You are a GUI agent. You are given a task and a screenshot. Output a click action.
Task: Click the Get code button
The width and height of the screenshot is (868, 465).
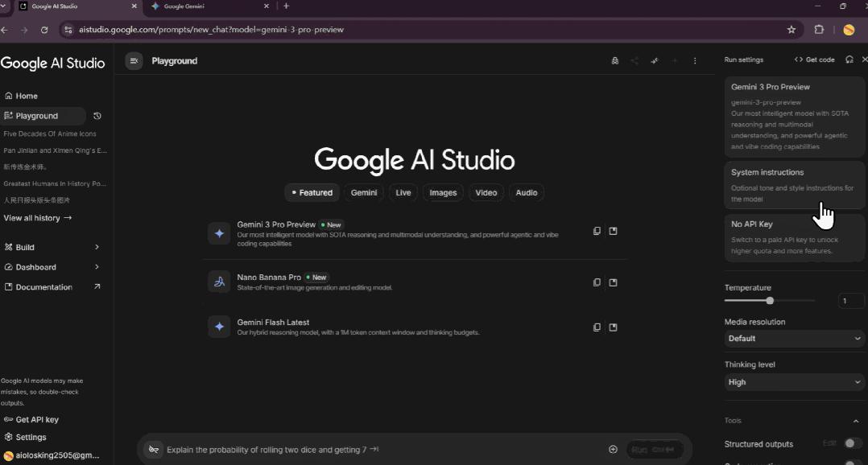click(815, 60)
